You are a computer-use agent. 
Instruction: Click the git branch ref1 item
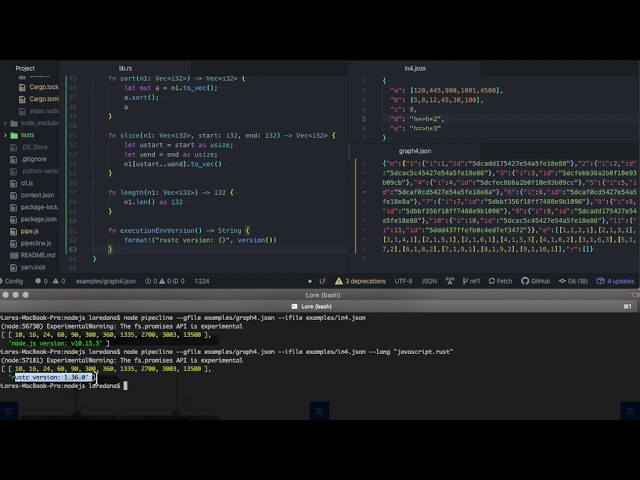[x=471, y=281]
